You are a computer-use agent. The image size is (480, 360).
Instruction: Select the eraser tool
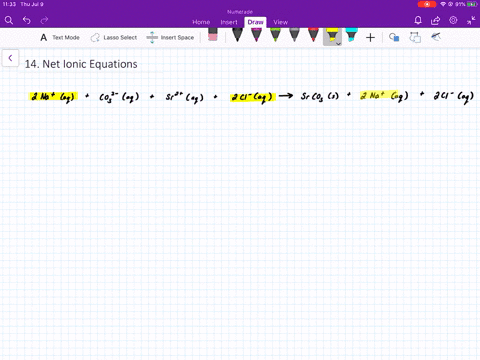(x=213, y=35)
